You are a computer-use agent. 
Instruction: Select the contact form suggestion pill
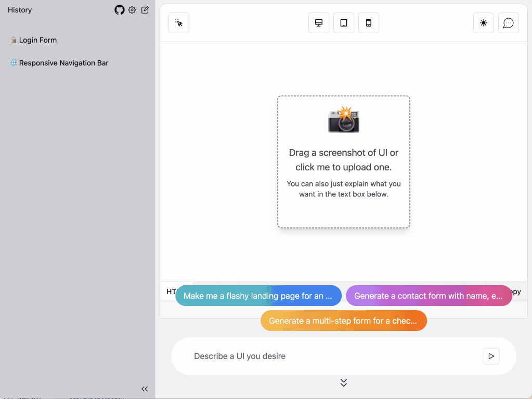point(429,295)
